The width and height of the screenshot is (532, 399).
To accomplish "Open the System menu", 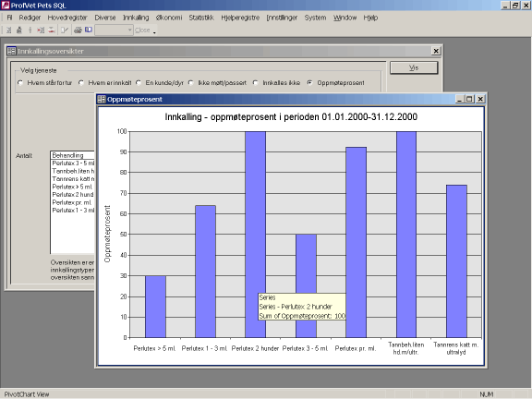I will pyautogui.click(x=315, y=18).
